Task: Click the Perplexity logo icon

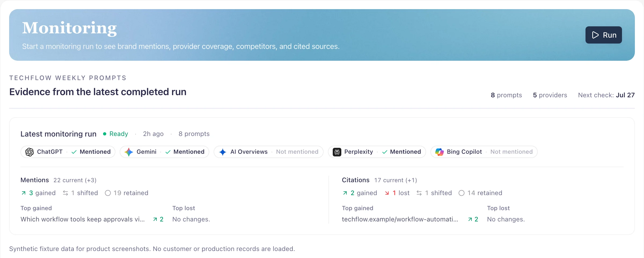Action: point(337,152)
